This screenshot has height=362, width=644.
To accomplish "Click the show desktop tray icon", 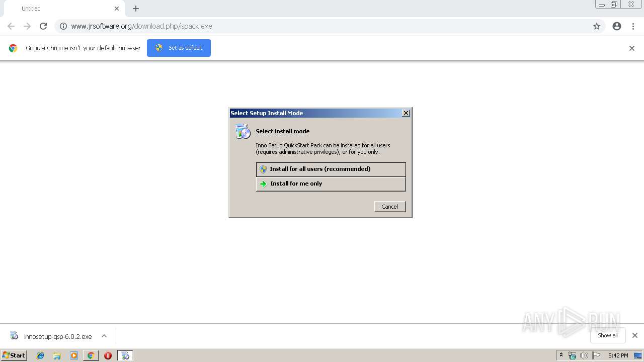I will coord(638,355).
